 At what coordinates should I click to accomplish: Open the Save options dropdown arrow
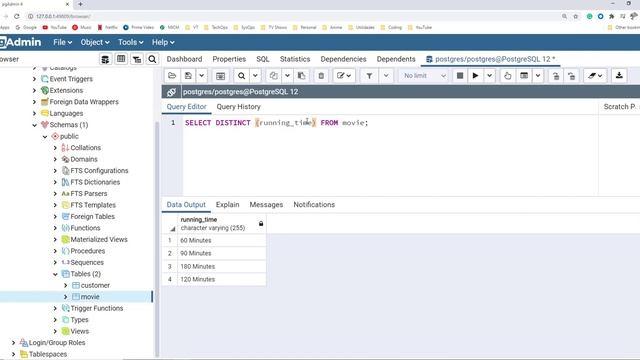pyautogui.click(x=202, y=76)
